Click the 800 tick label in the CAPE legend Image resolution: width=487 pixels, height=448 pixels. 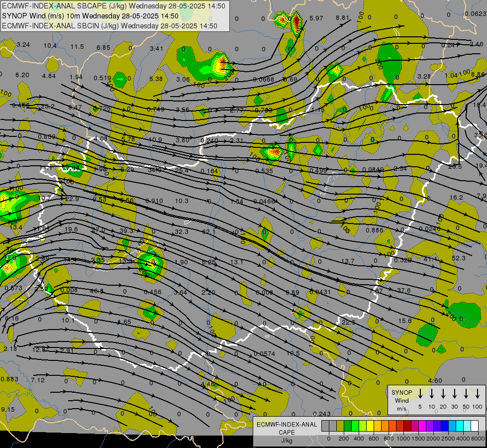coord(389,439)
